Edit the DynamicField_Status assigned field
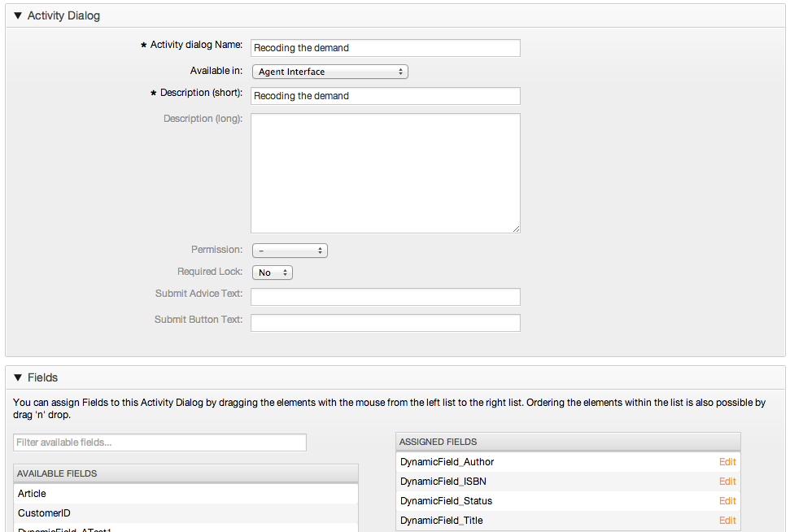 pyautogui.click(x=727, y=501)
